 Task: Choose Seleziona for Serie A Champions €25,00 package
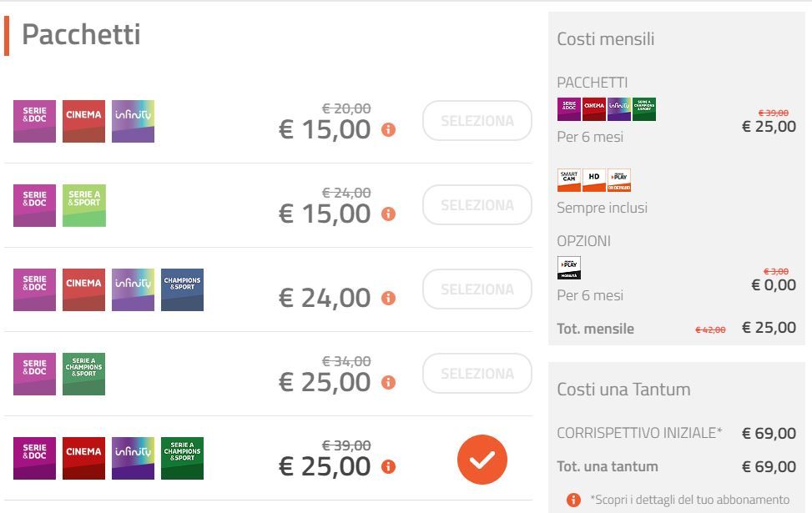(477, 374)
